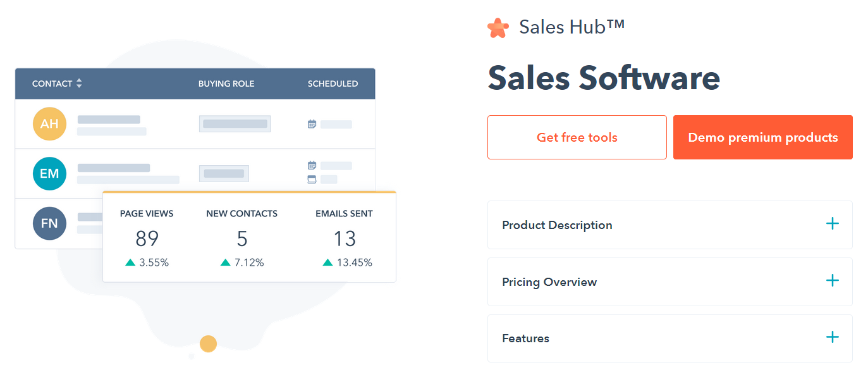The height and width of the screenshot is (384, 868).
Task: Expand Features with plus icon
Action: click(833, 337)
